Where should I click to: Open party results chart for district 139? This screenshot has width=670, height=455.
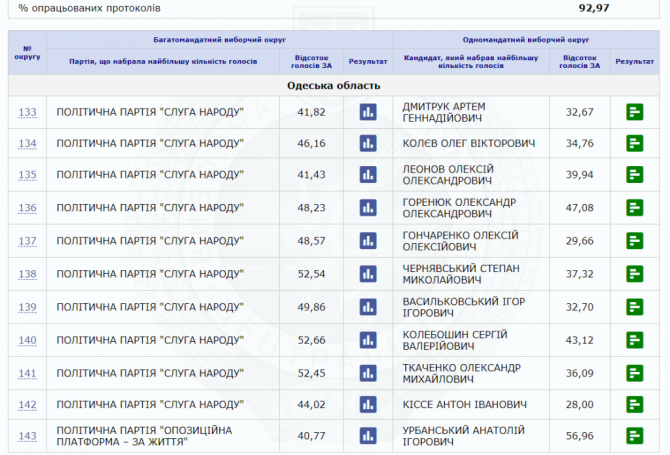368,307
